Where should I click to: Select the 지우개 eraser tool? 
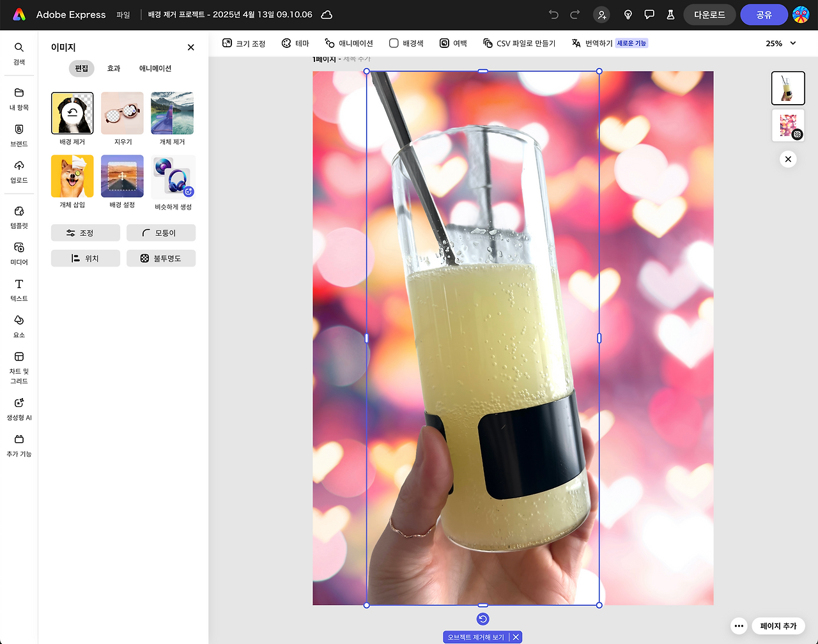[122, 113]
